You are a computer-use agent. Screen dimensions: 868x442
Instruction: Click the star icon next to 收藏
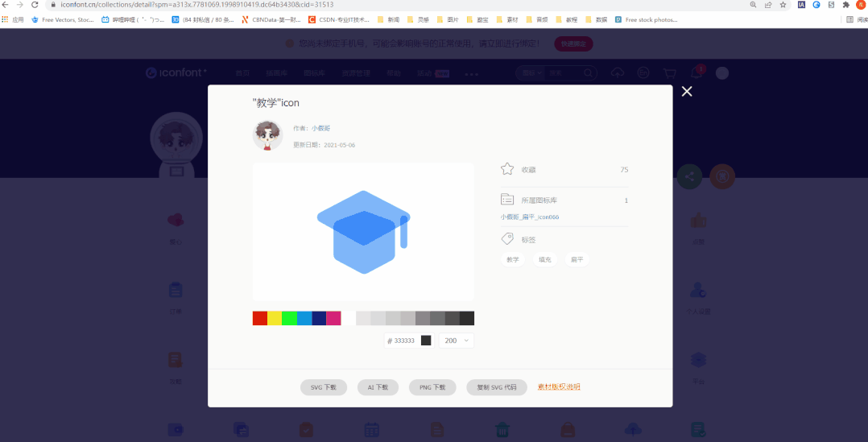coord(507,169)
